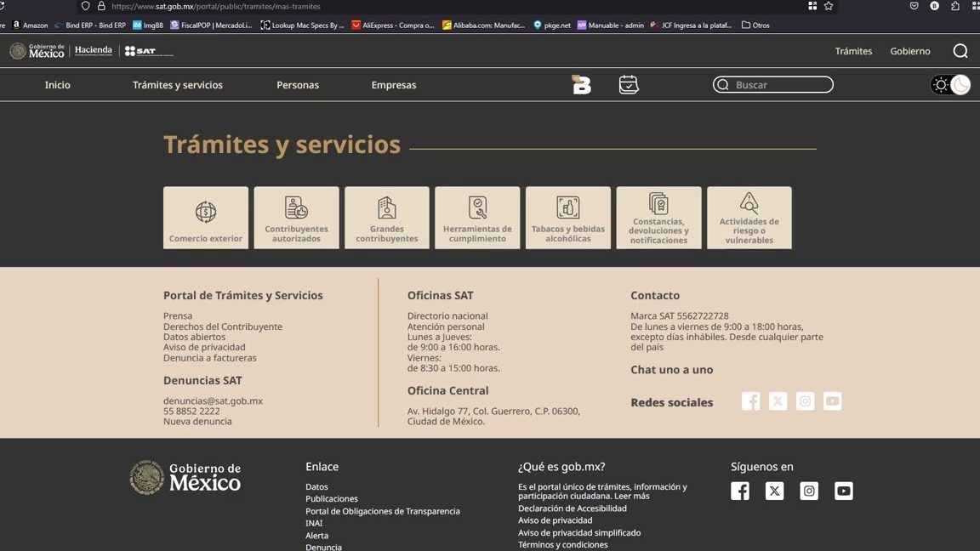Open the Comercio exterior tile
This screenshot has width=980, height=551.
[x=206, y=218]
